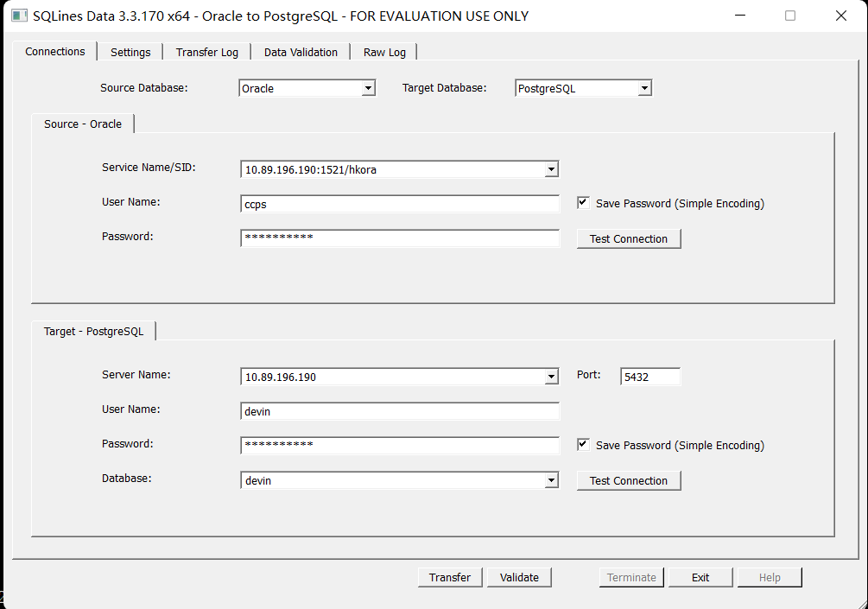Toggle source Save Password checkbox

pos(583,203)
